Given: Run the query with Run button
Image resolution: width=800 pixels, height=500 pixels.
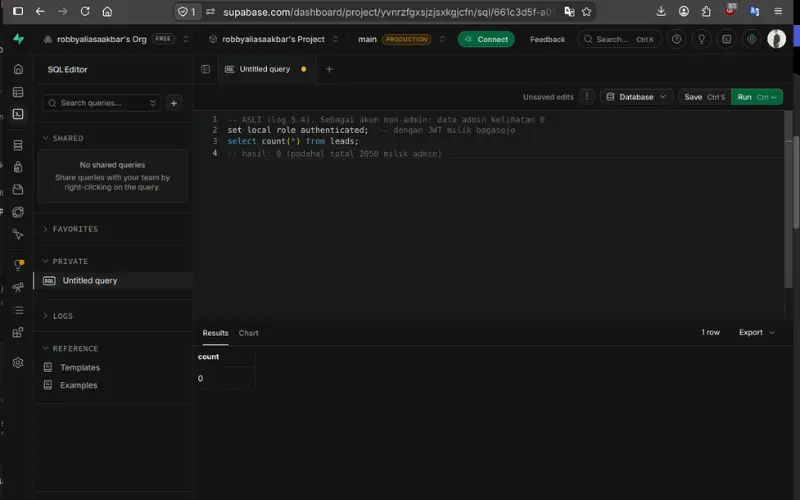Looking at the screenshot, I should 757,96.
